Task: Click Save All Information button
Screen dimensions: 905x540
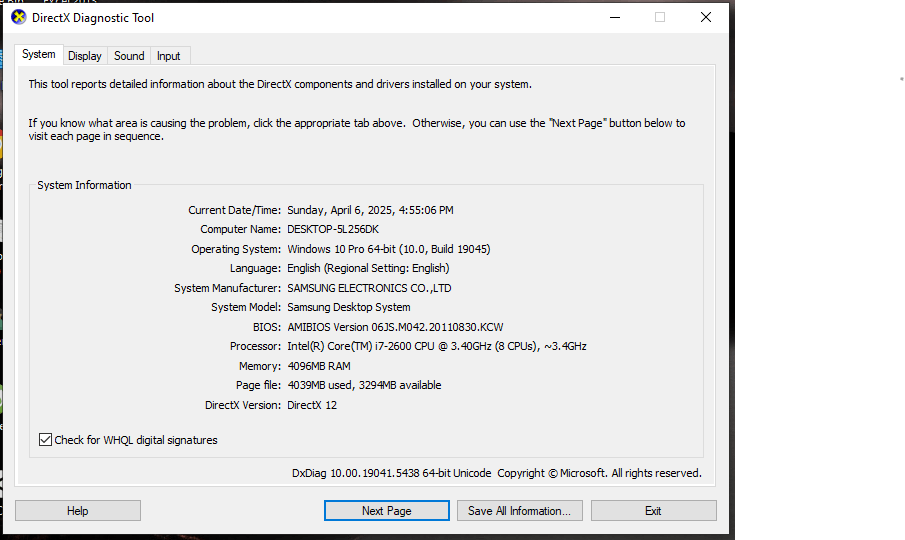Action: coord(519,511)
